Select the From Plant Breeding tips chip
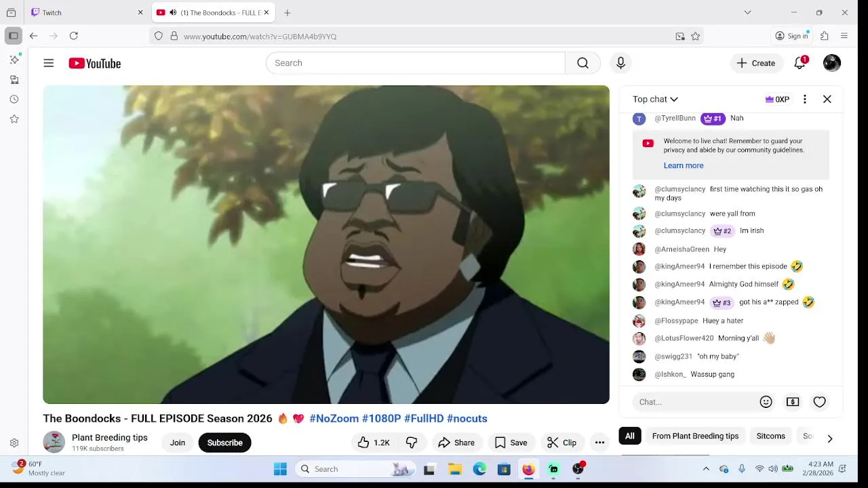Image resolution: width=868 pixels, height=488 pixels. pos(695,436)
